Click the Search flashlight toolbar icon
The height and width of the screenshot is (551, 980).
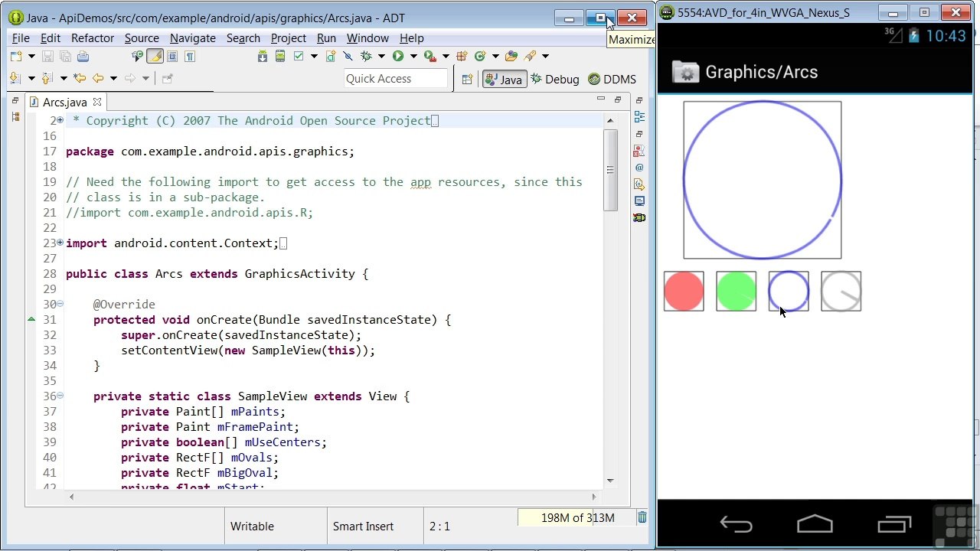point(530,56)
